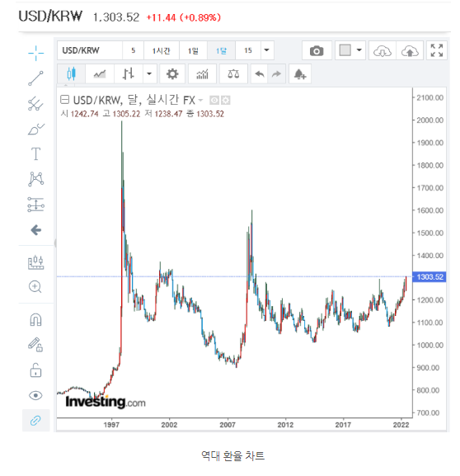
Task: Select area chart style
Action: [100, 73]
